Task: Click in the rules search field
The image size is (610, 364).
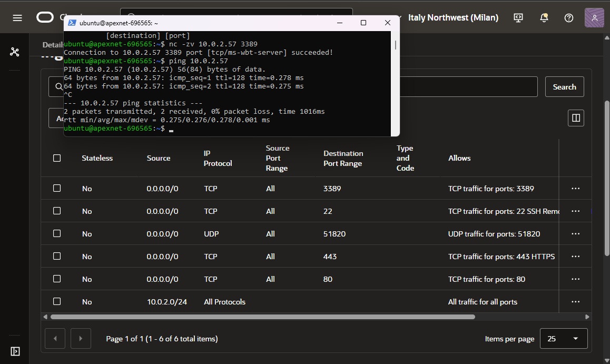Action: point(468,87)
